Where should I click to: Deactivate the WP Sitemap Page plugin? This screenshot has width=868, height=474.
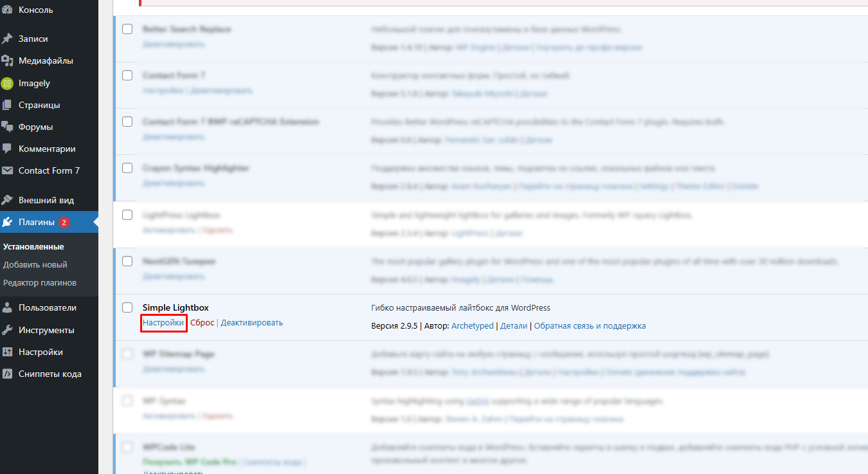click(x=174, y=369)
